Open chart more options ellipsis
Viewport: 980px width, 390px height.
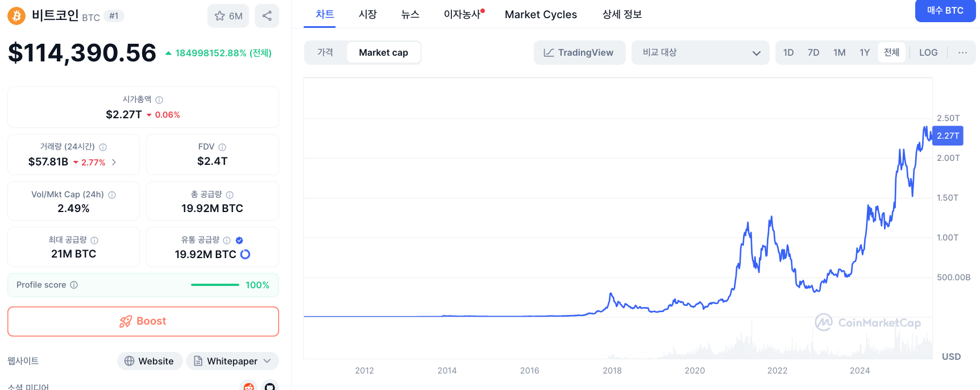[962, 52]
